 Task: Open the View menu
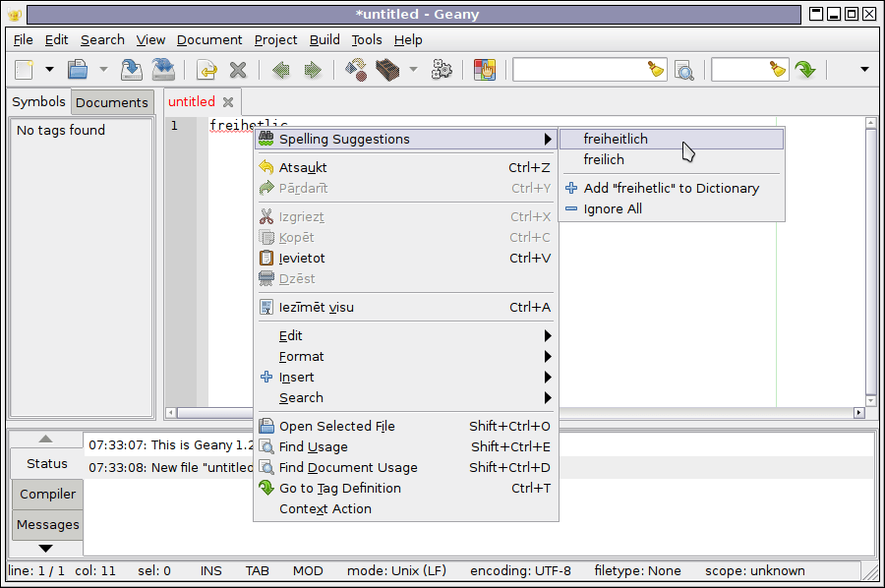tap(150, 40)
